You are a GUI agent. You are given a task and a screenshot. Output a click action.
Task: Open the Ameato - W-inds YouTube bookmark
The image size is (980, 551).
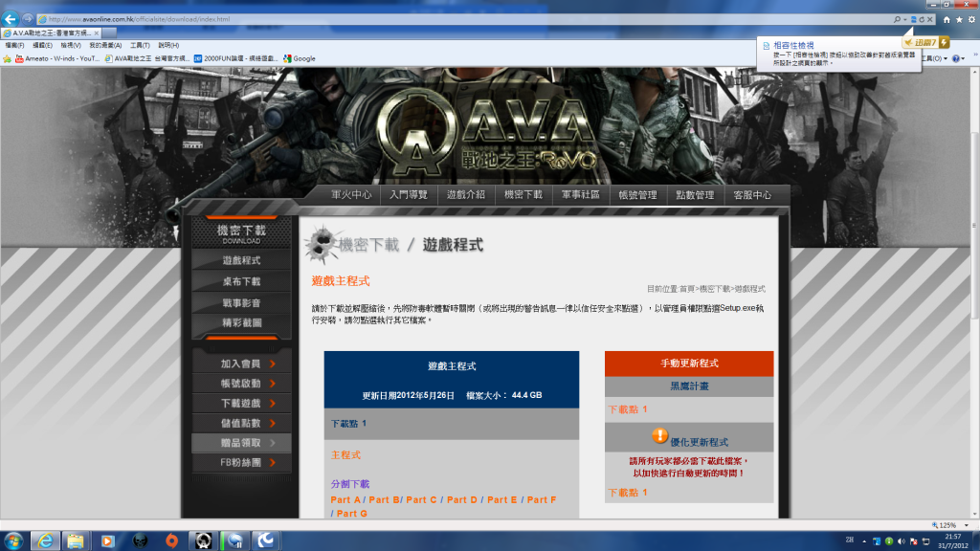click(57, 58)
